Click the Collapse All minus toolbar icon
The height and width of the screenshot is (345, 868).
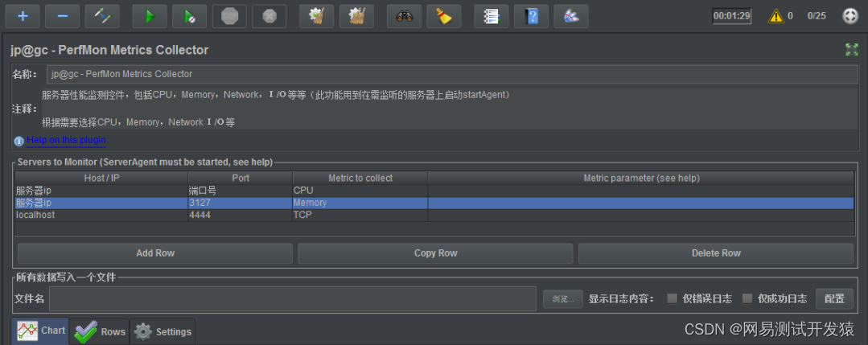point(63,16)
